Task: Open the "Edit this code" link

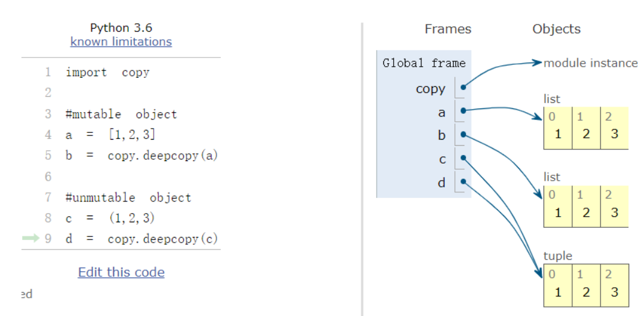Action: [121, 272]
